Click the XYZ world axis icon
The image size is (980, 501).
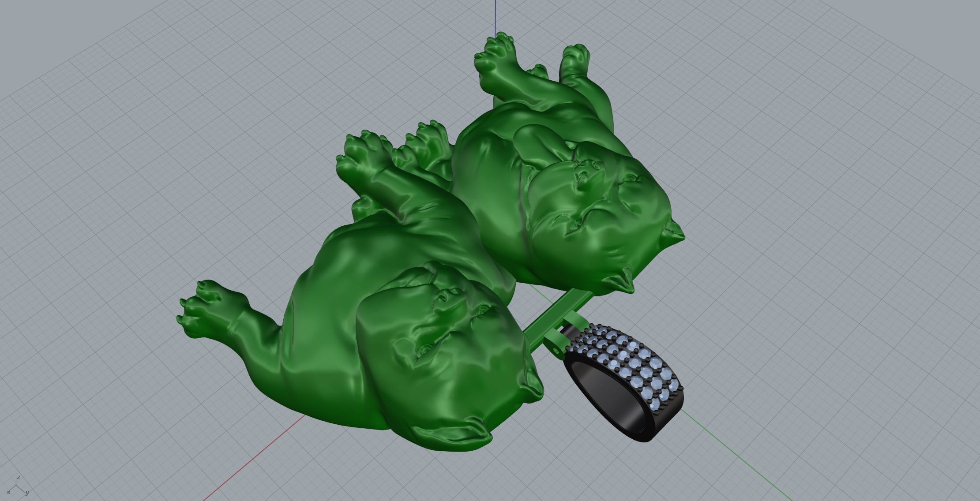click(x=18, y=486)
